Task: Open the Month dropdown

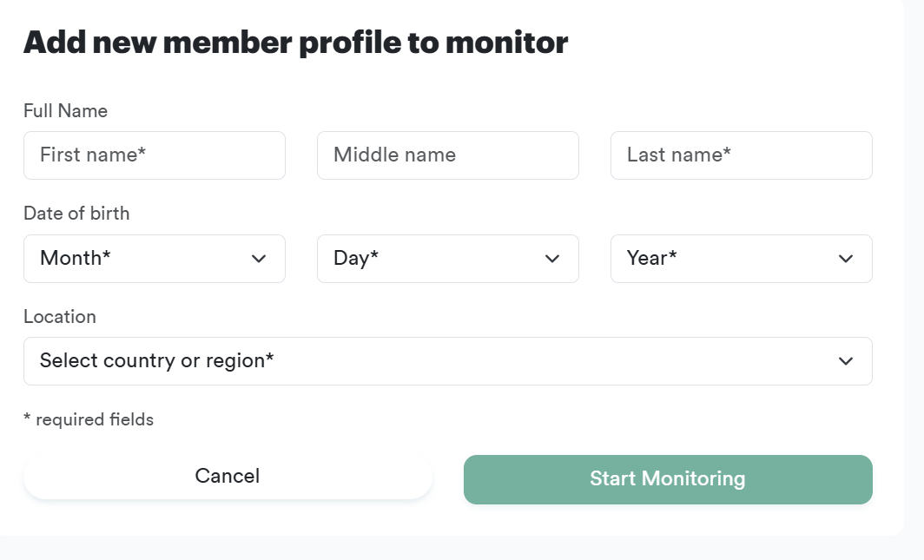Action: 154,259
